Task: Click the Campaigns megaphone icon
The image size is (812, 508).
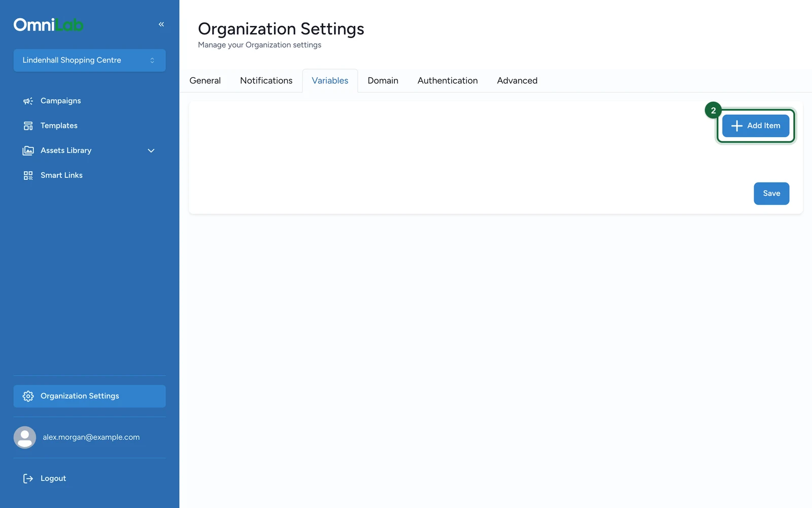Action: [28, 101]
